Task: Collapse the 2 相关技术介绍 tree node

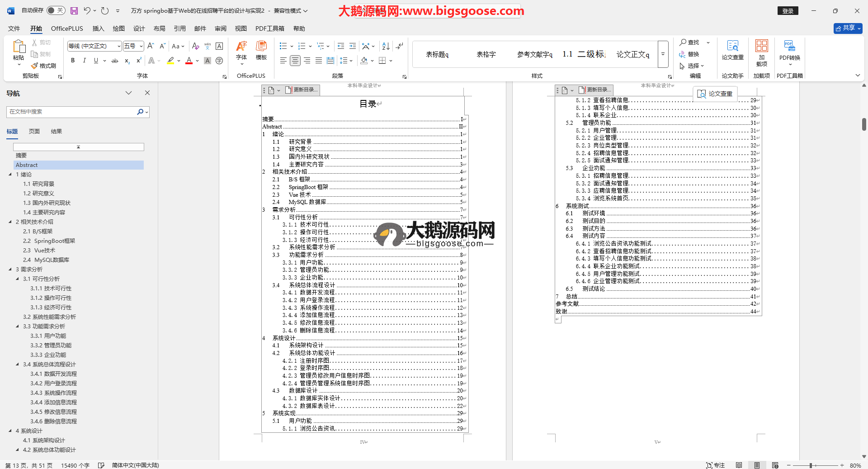Action: pos(10,222)
